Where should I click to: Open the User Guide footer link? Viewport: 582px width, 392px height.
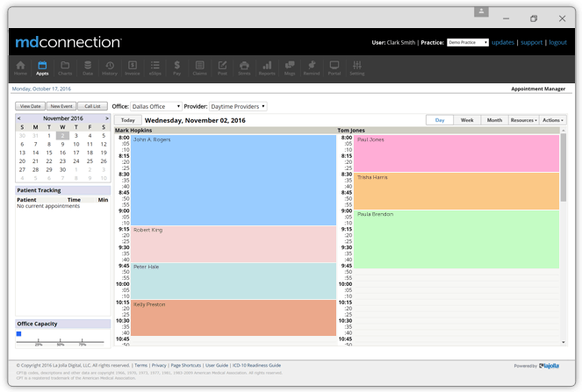[217, 366]
